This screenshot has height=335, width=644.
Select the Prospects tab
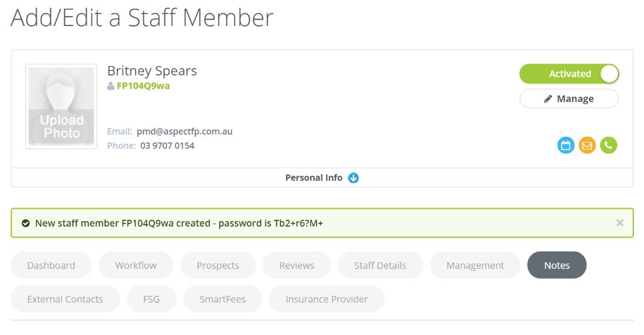(218, 265)
